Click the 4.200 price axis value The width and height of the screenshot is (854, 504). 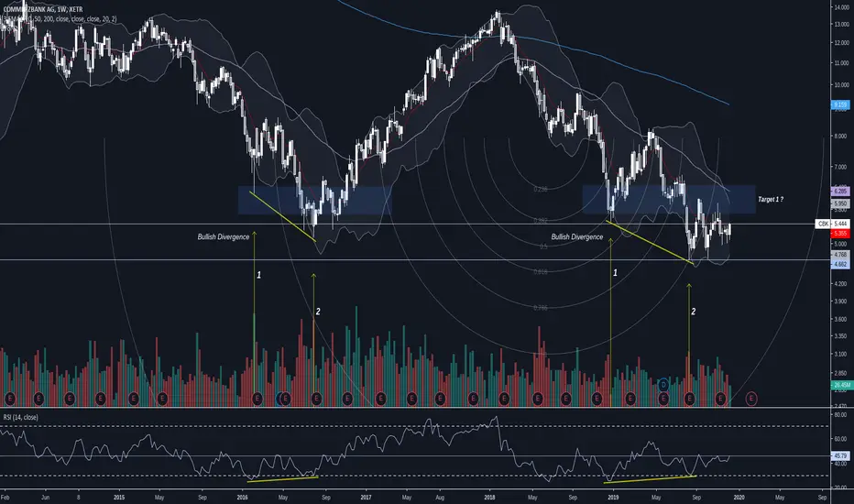click(x=841, y=284)
